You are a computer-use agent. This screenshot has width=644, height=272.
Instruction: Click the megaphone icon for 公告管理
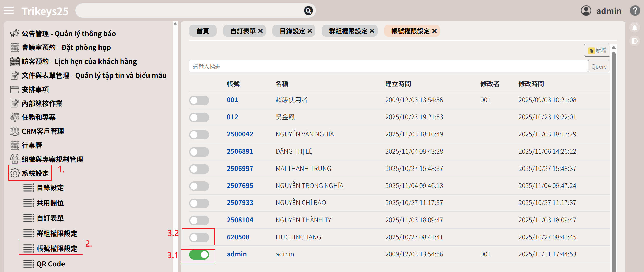(x=15, y=33)
